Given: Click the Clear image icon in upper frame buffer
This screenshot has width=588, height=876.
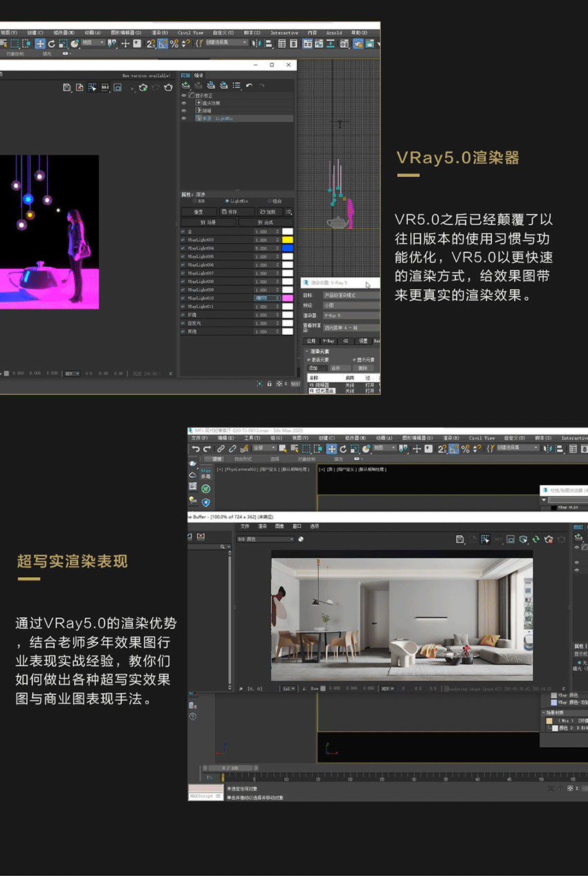Looking at the screenshot, I should click(x=80, y=87).
